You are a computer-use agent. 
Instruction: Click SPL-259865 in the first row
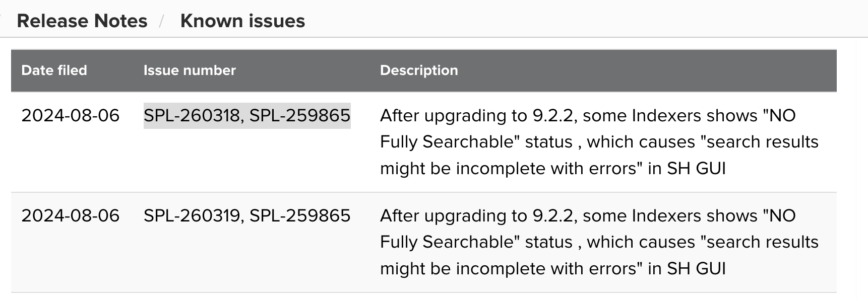point(300,116)
